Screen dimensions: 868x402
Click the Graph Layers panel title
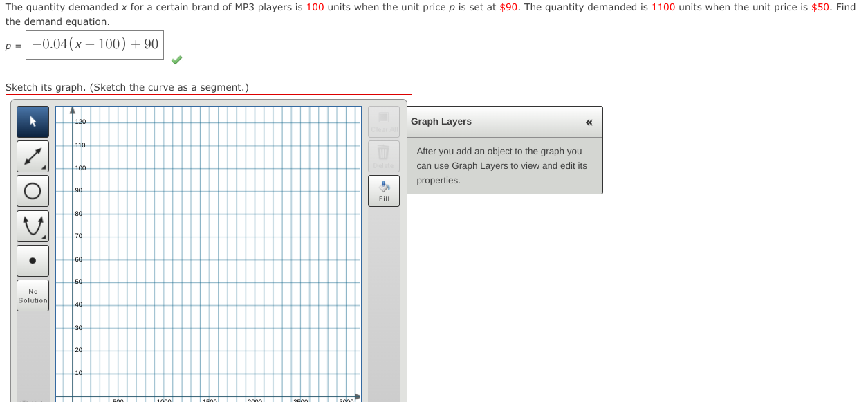pyautogui.click(x=441, y=121)
